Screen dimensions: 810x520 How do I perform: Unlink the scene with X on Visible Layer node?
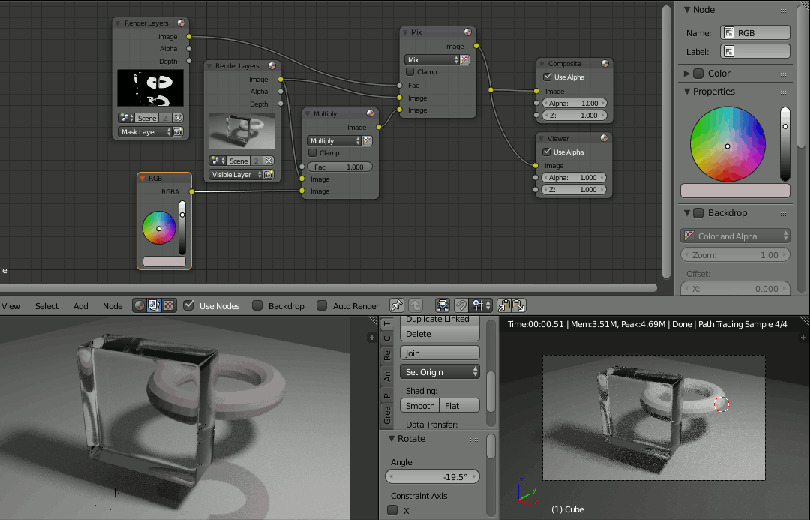269,161
